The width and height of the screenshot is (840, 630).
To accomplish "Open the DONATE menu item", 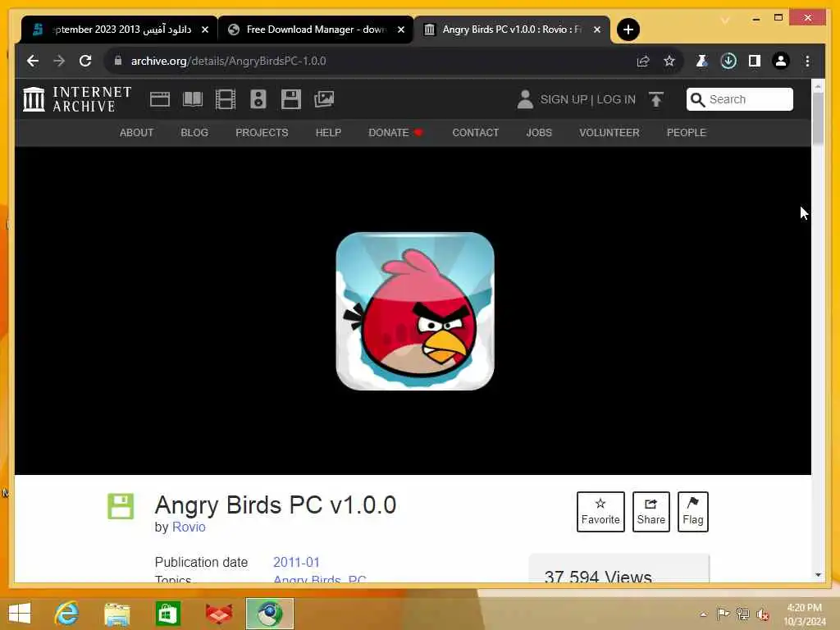I will click(395, 132).
